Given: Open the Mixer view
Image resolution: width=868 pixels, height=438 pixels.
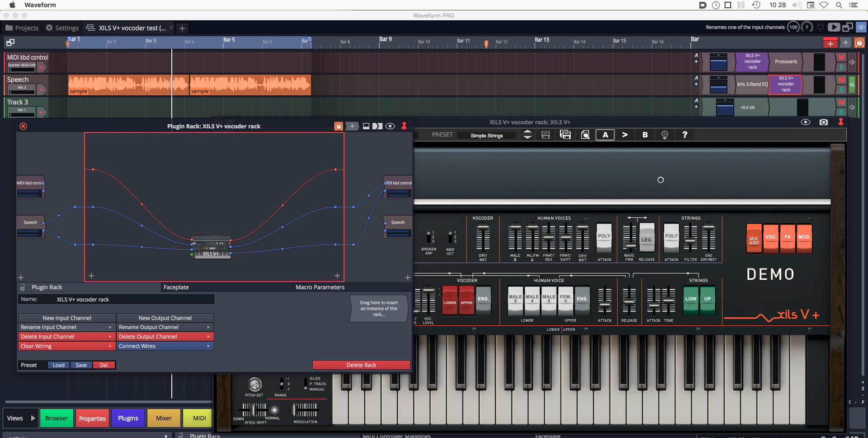Looking at the screenshot, I should click(x=164, y=419).
